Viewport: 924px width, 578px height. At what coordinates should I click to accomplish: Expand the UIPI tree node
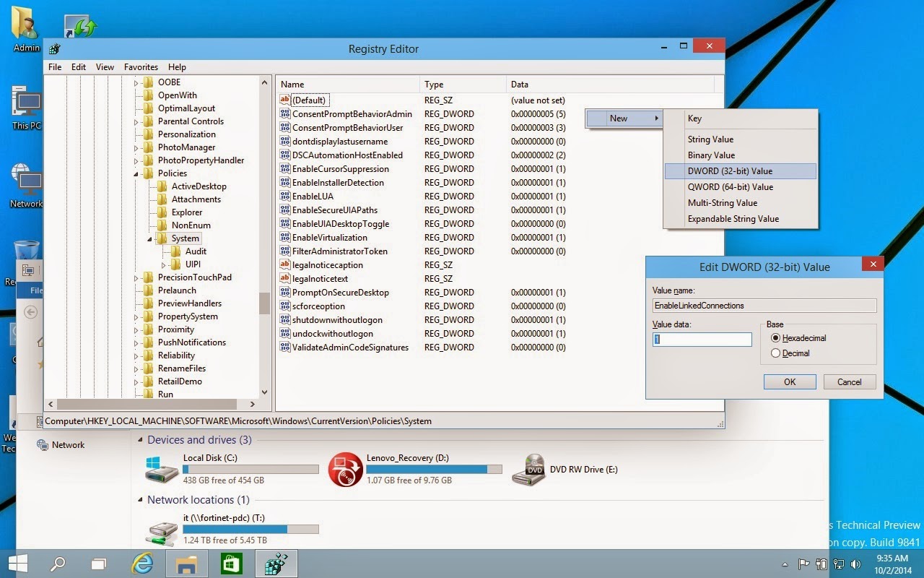pos(164,264)
